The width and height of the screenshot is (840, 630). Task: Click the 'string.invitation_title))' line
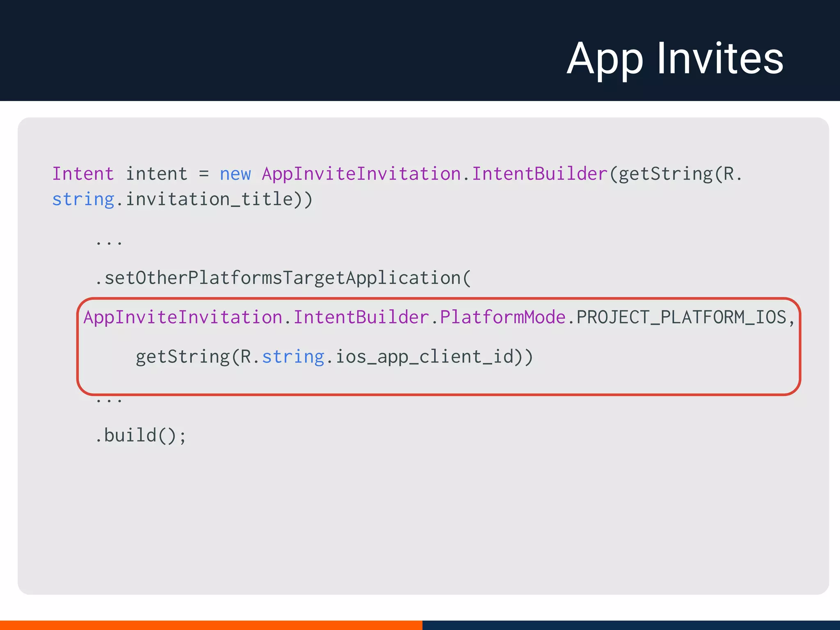(183, 199)
